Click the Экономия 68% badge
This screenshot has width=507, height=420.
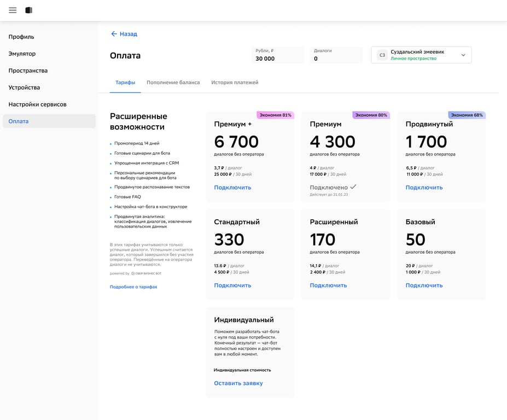pos(467,115)
